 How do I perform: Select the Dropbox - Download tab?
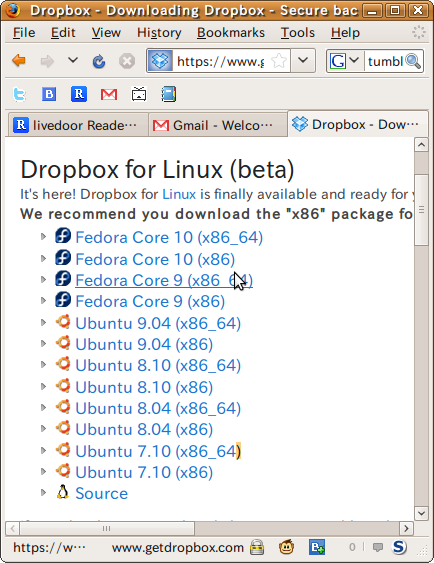pyautogui.click(x=358, y=124)
